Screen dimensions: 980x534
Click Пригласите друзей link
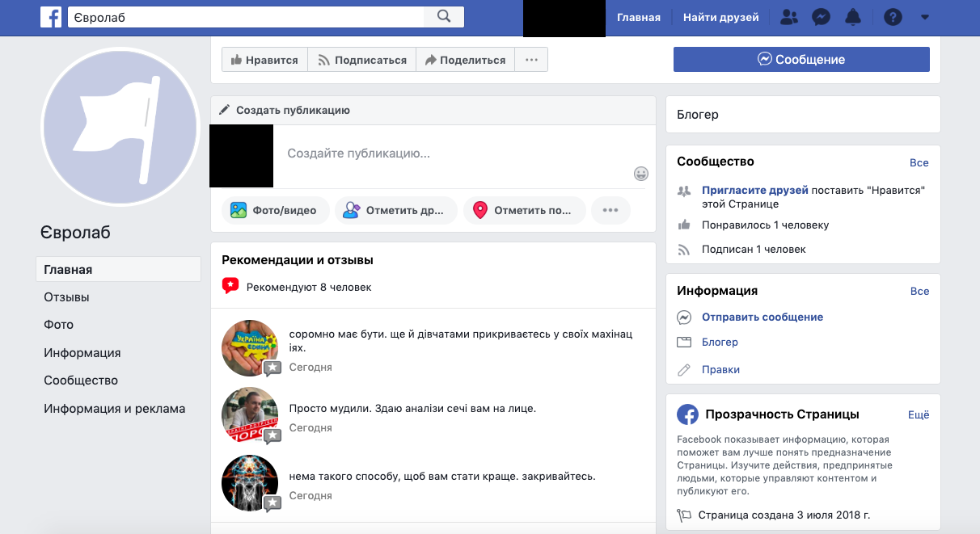(x=754, y=191)
